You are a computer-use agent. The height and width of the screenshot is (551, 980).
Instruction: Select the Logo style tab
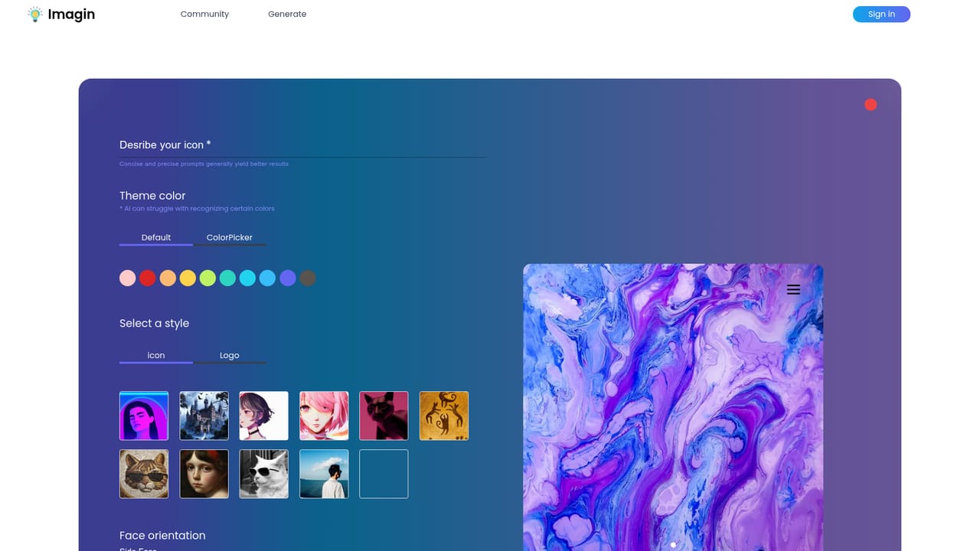(230, 356)
